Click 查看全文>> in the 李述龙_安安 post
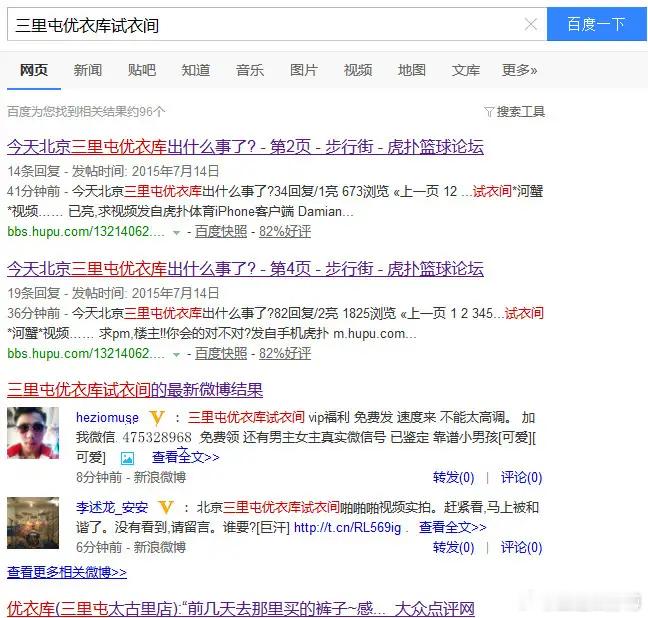 click(453, 527)
